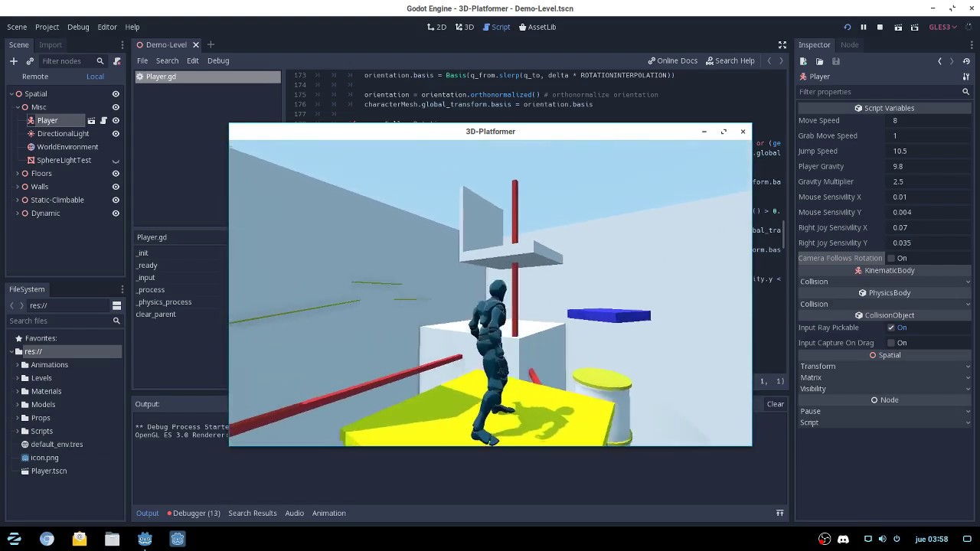
Task: Expand the Walls node
Action: (18, 187)
